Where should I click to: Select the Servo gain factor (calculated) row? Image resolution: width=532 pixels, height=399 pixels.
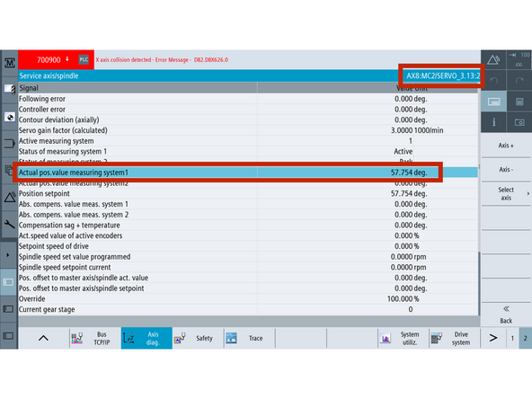(x=248, y=130)
